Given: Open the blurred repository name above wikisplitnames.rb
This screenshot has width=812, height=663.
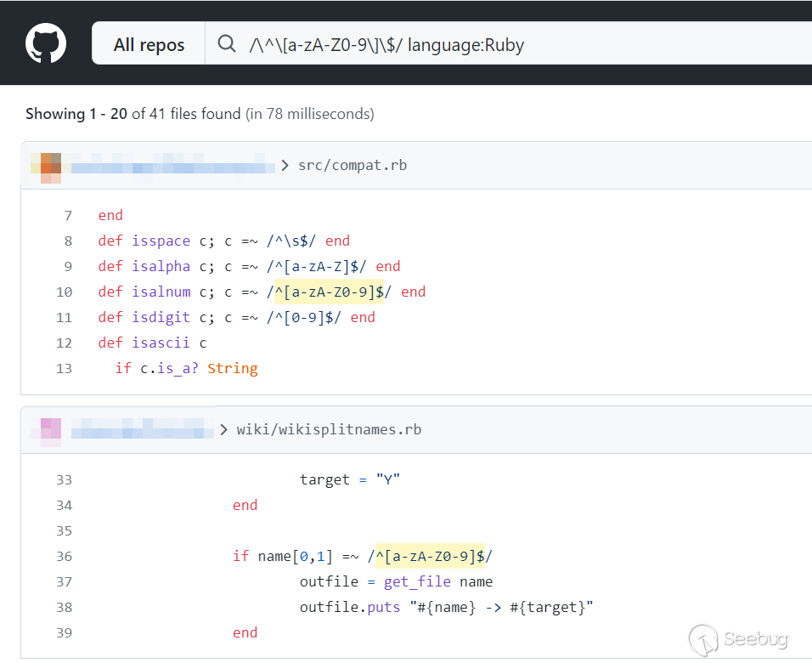Looking at the screenshot, I should pyautogui.click(x=142, y=430).
